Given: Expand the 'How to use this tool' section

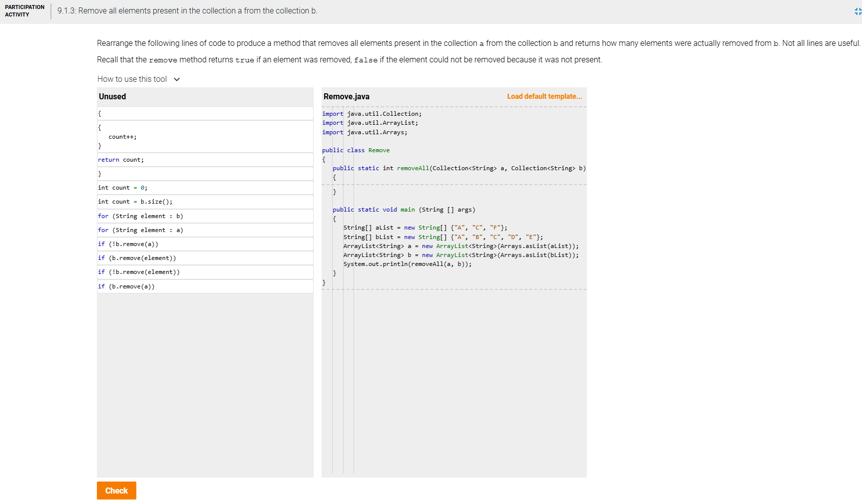Looking at the screenshot, I should point(138,79).
